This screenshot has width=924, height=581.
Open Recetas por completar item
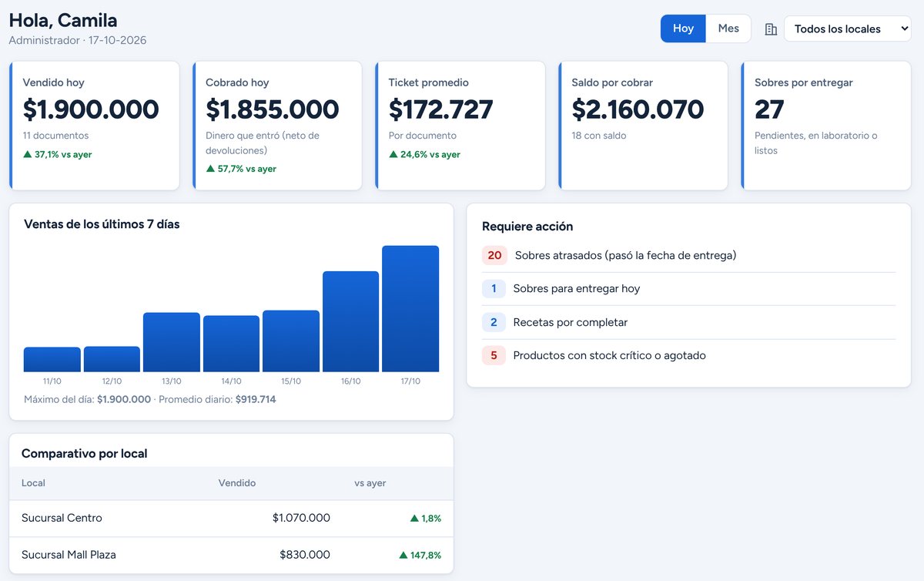pos(689,322)
